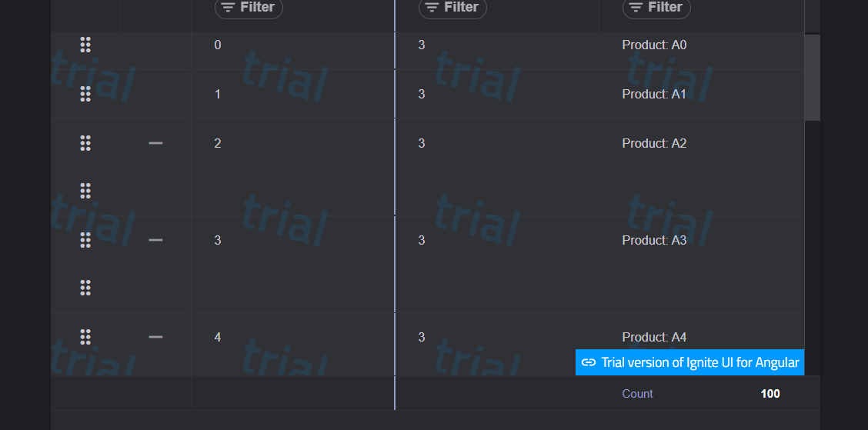Collapse row 3 with the minus icon

click(x=155, y=240)
